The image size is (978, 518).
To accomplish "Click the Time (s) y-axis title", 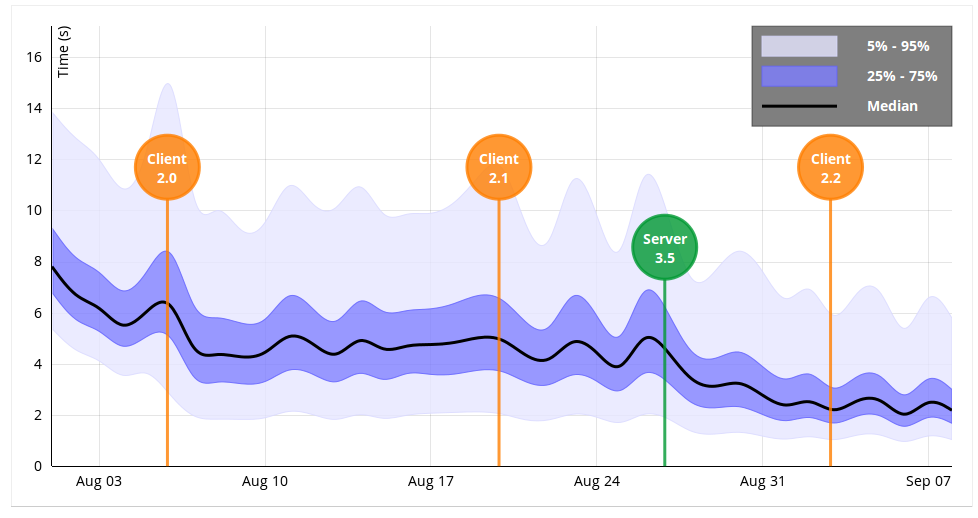I will tap(64, 52).
